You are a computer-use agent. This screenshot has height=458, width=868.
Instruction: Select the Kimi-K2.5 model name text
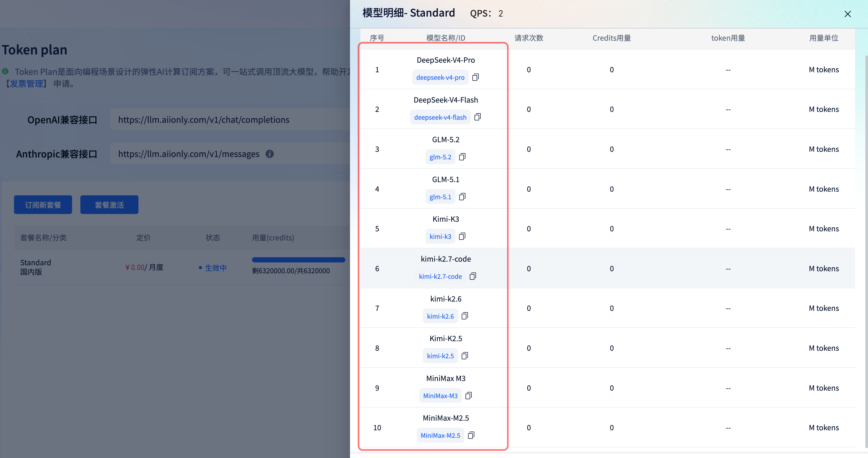click(445, 338)
